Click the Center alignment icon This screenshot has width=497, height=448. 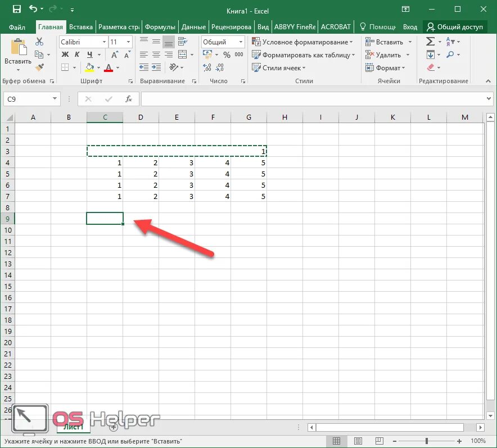[156, 55]
